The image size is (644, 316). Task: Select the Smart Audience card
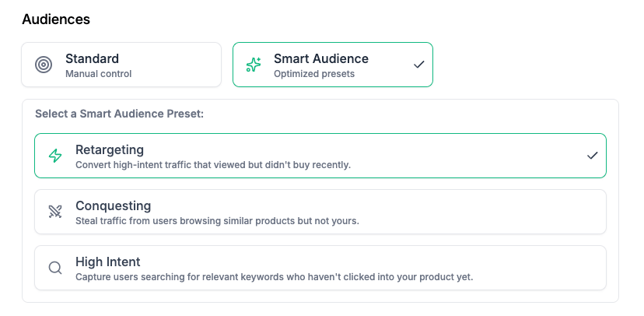click(x=332, y=65)
